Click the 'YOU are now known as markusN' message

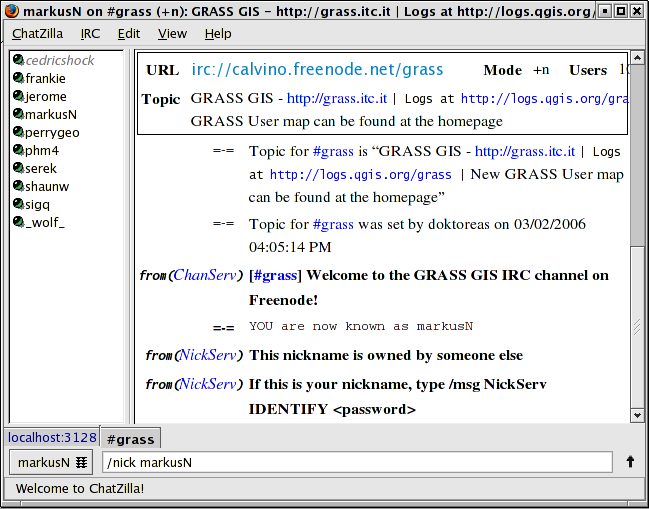(361, 327)
